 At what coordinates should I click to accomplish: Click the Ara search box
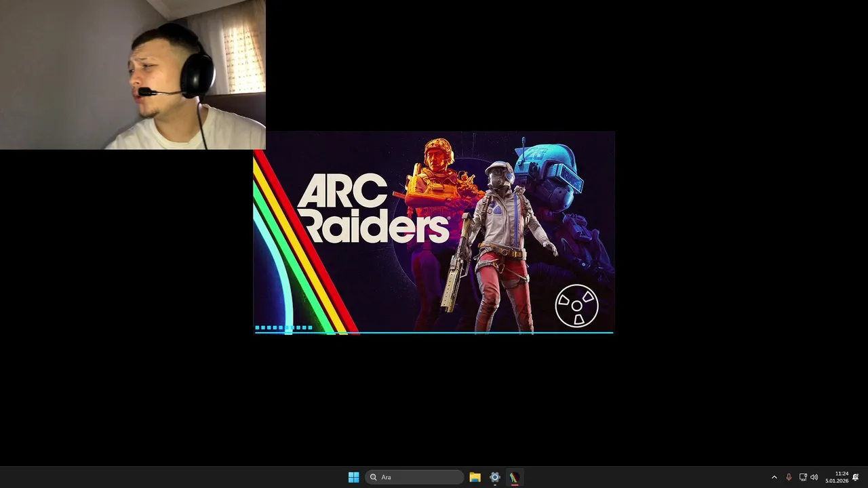[x=414, y=477]
